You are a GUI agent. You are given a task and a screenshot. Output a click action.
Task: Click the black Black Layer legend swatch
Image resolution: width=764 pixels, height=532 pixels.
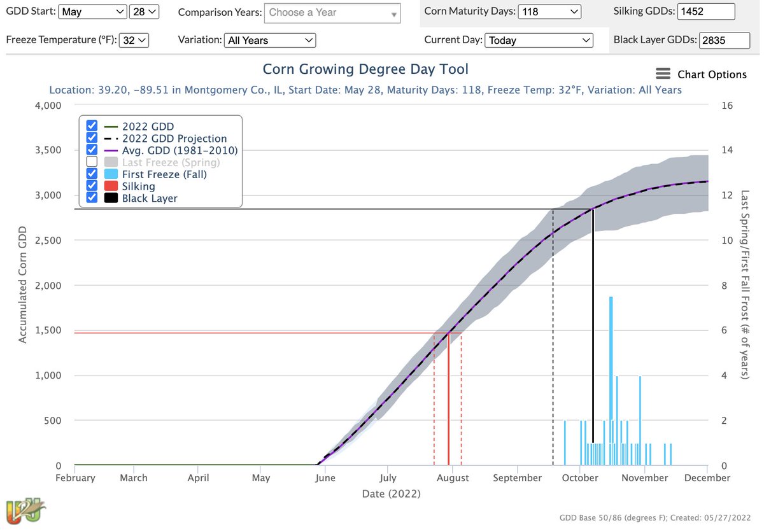[x=110, y=198]
